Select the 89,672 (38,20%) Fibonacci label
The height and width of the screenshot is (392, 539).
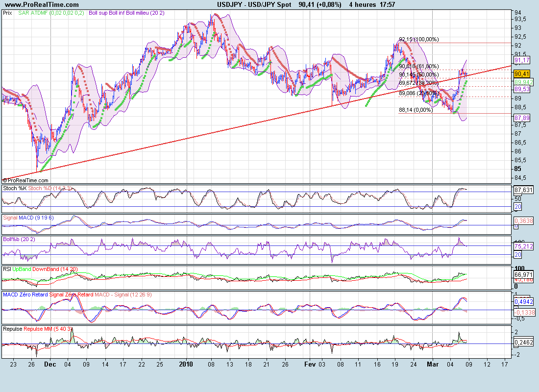pyautogui.click(x=418, y=83)
